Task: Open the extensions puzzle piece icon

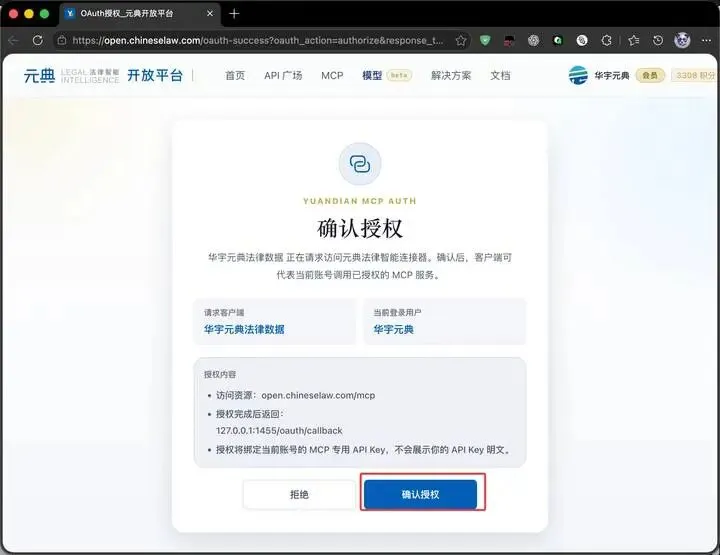Action: [607, 40]
